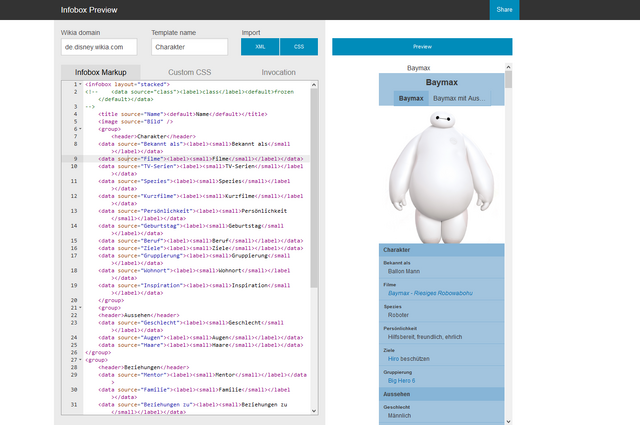Click line number 20 in gutter

click(74, 300)
